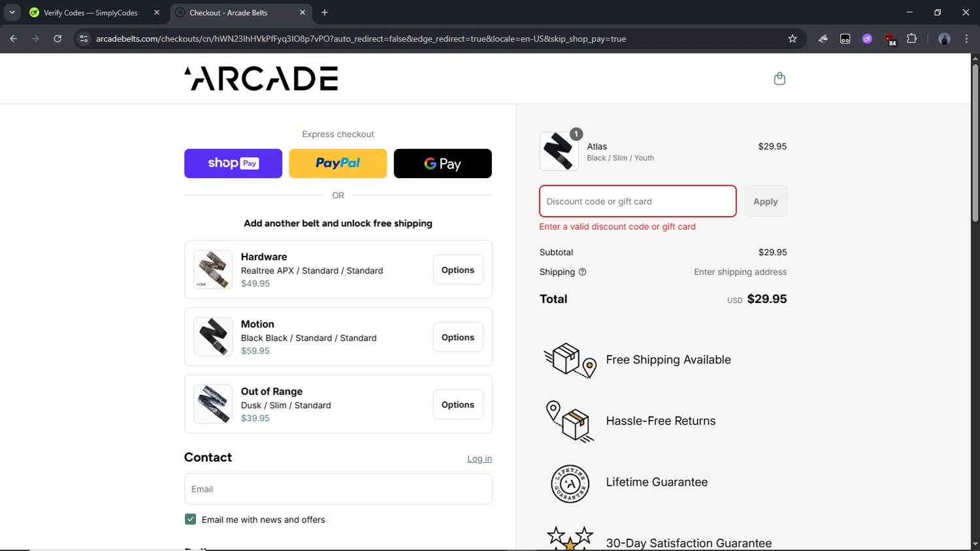The height and width of the screenshot is (551, 980).
Task: Click the total amount $29.95
Action: [767, 299]
